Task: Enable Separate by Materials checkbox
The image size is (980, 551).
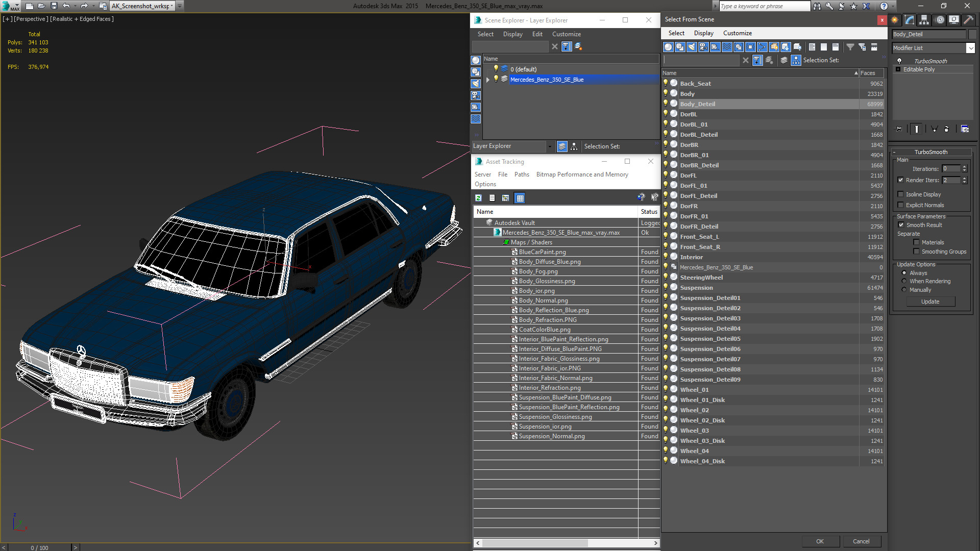Action: pyautogui.click(x=916, y=242)
